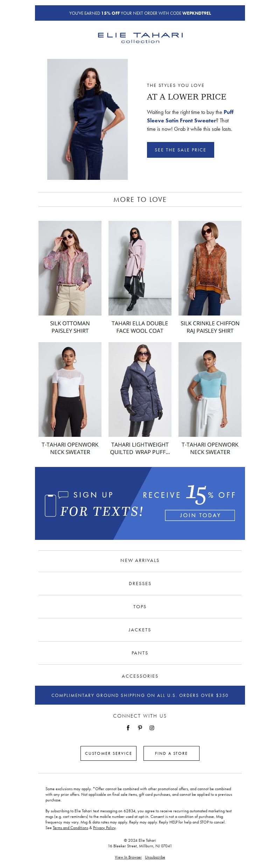The width and height of the screenshot is (280, 868).
Task: Follow the Puff Sleeve Satin Front Sweater link
Action: 190,116
